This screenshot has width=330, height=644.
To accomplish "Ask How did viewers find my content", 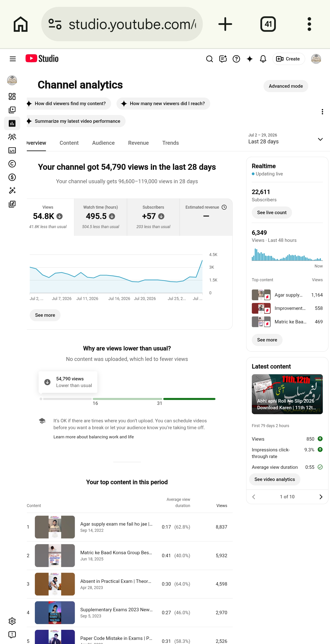I will 69,104.
